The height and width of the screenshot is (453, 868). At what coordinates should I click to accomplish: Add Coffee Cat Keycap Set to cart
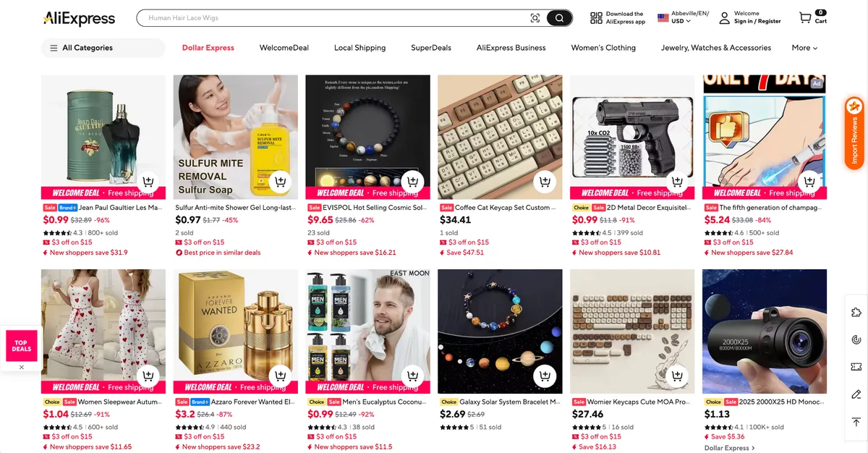(x=545, y=181)
